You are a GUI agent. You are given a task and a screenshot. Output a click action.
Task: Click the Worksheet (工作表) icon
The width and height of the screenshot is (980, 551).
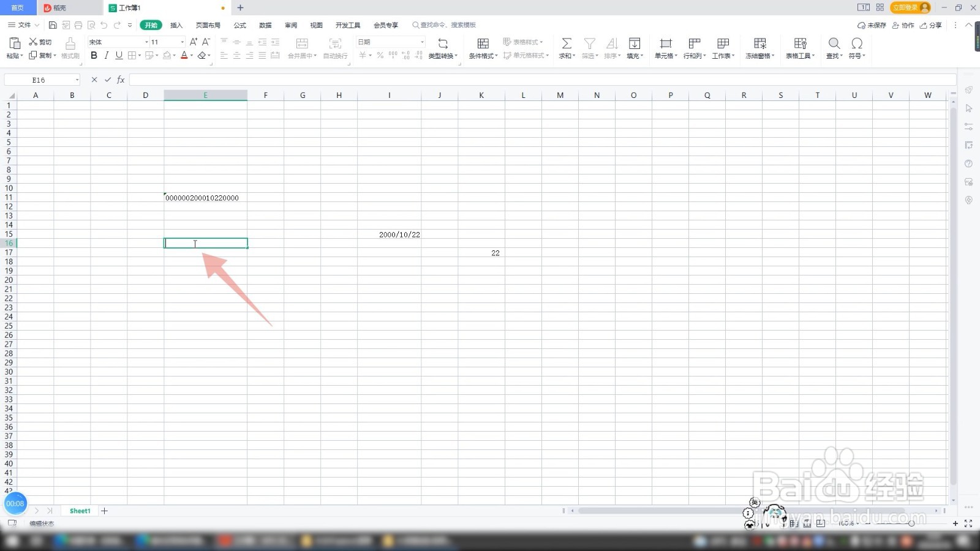[723, 43]
